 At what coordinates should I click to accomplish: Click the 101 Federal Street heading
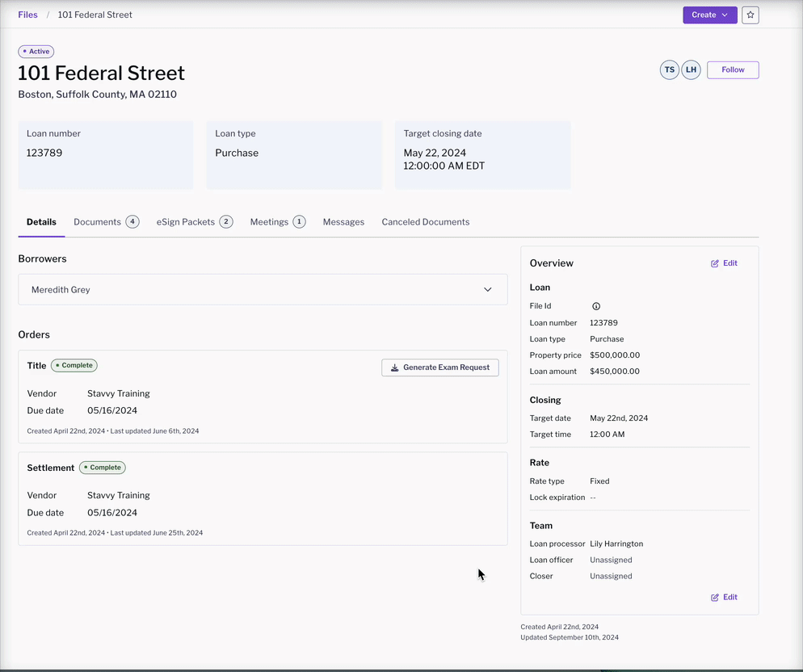tap(102, 73)
